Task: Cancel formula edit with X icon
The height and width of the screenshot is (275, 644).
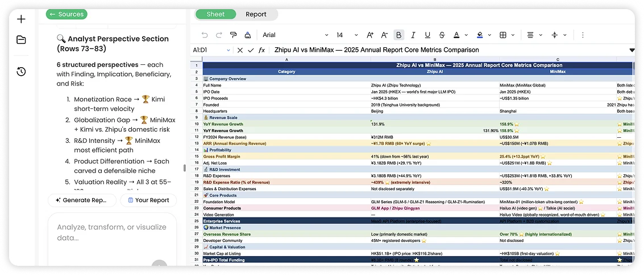Action: tap(240, 50)
